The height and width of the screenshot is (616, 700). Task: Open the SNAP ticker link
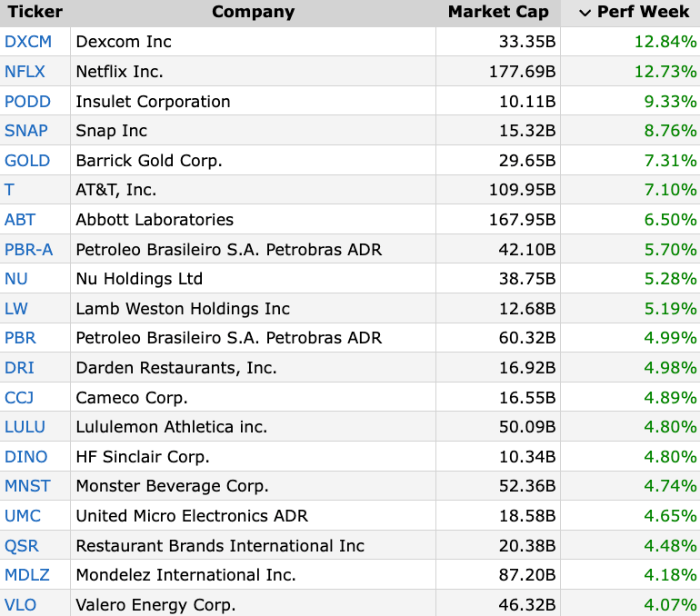(26, 131)
